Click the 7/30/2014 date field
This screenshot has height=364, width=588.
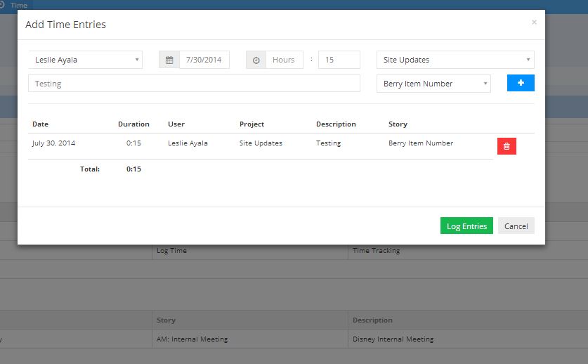click(x=204, y=60)
